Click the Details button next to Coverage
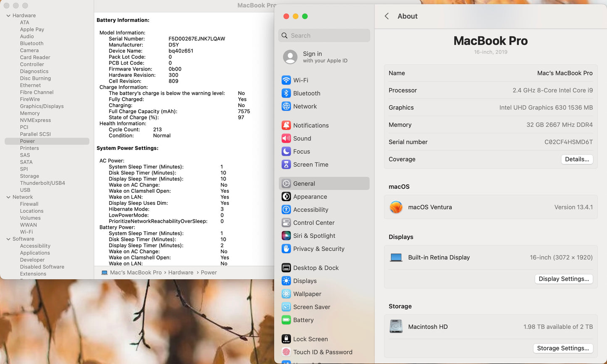The height and width of the screenshot is (364, 607). [x=577, y=159]
